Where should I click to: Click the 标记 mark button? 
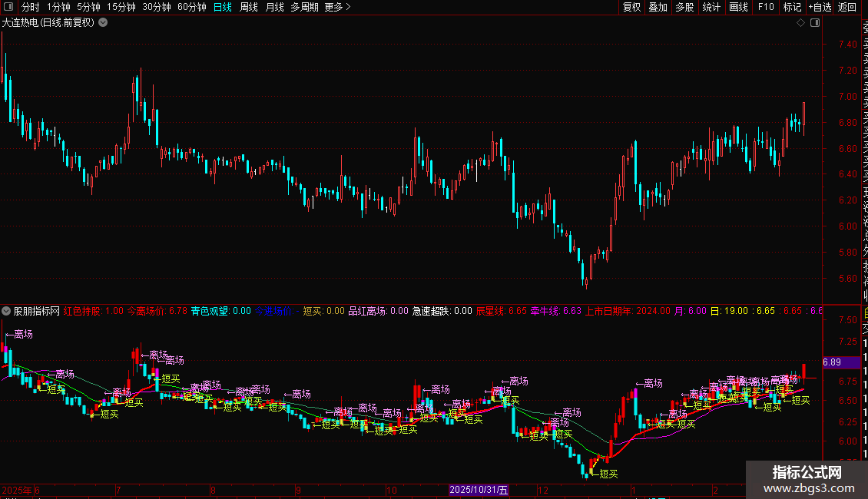792,7
